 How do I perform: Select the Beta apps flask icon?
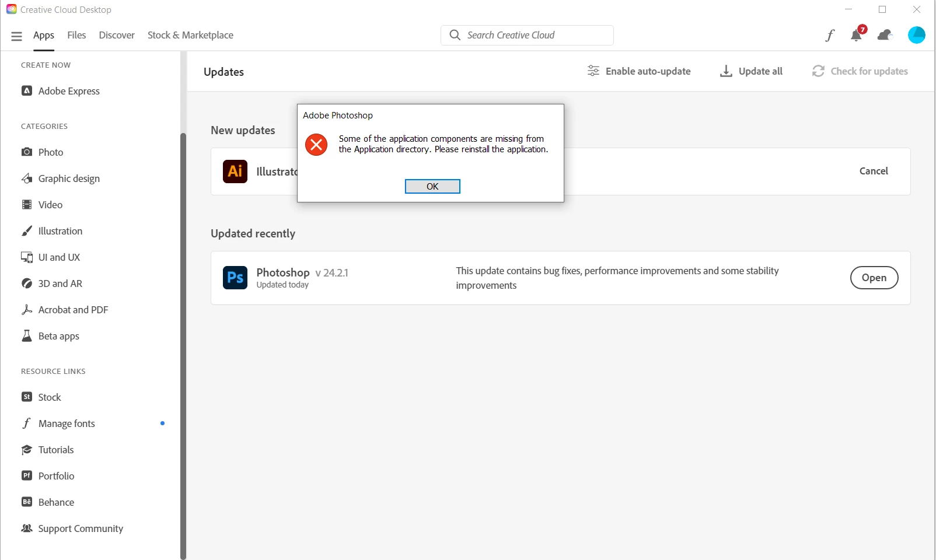tap(27, 335)
